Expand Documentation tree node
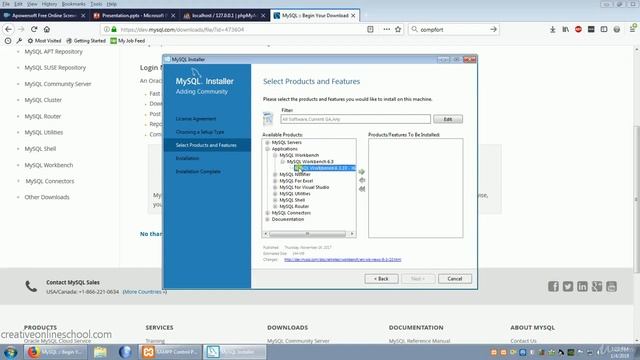Viewport: 640px width, 360px height. (x=267, y=220)
